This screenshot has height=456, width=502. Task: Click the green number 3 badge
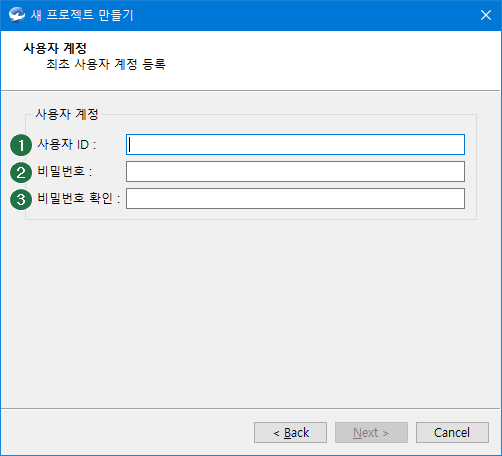pos(21,199)
